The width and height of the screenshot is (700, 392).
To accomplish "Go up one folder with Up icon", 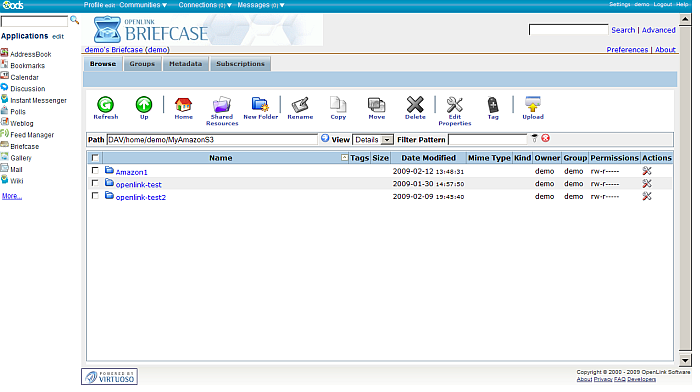I will coord(144,104).
